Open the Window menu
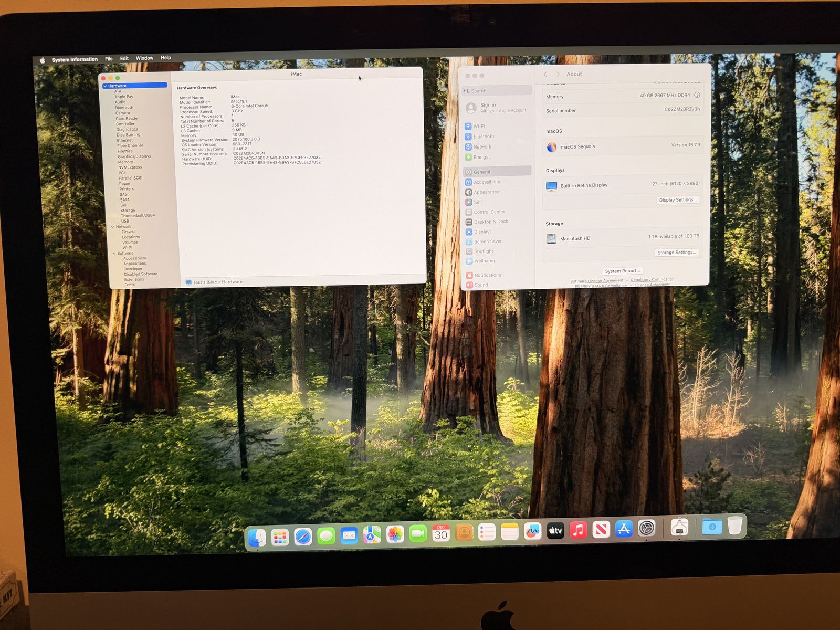The width and height of the screenshot is (840, 630). (x=144, y=58)
